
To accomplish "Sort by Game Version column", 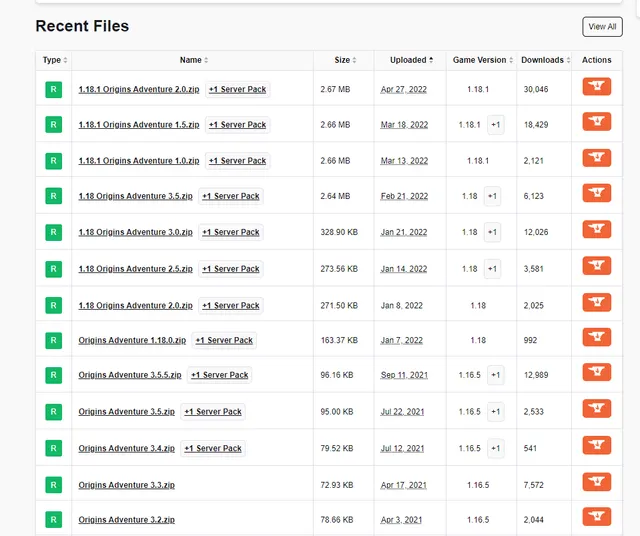I will 482,60.
